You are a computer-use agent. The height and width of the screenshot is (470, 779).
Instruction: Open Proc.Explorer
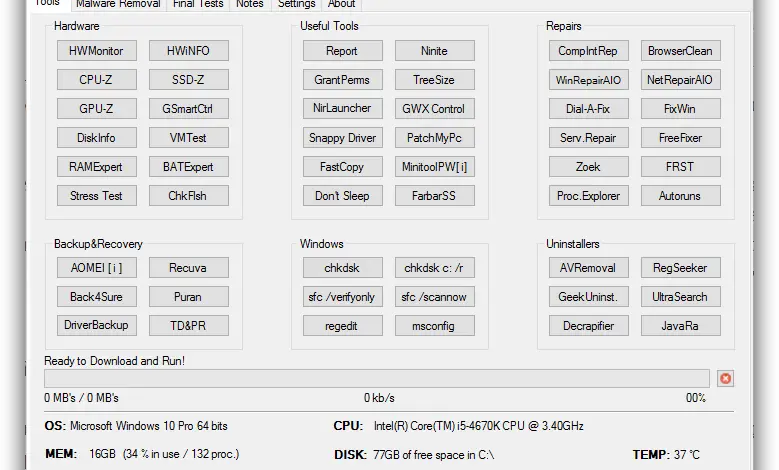[x=588, y=196]
